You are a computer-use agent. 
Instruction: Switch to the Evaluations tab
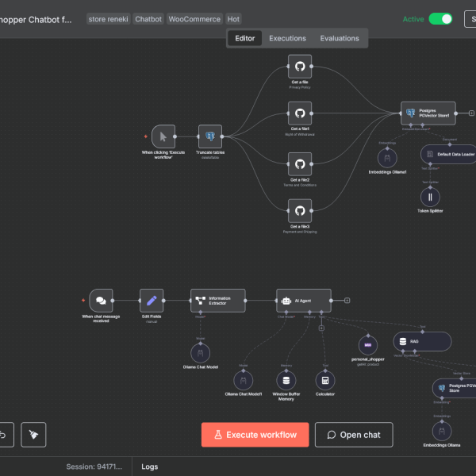point(340,38)
